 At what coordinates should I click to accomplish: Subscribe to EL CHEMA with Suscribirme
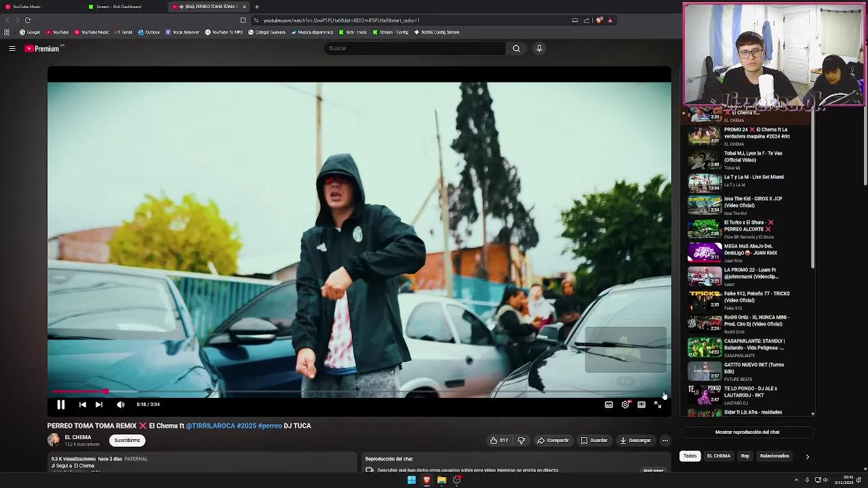click(x=127, y=441)
